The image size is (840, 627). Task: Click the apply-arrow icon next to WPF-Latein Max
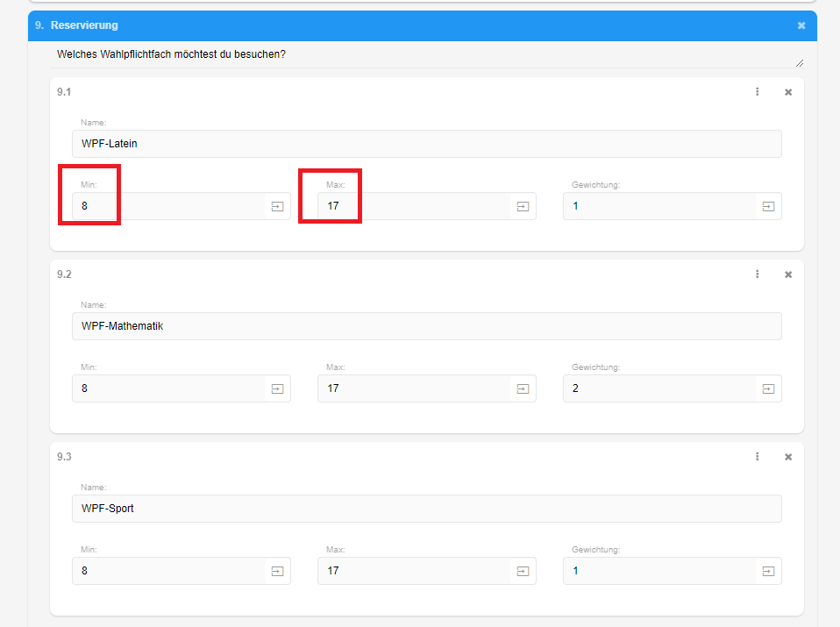coord(523,206)
